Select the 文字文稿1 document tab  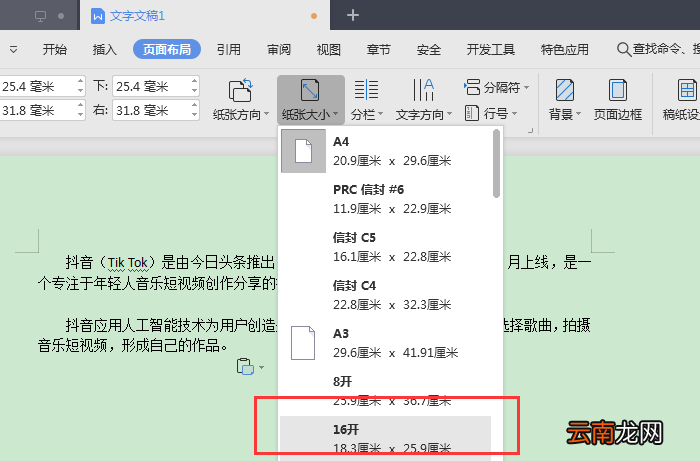tap(205, 16)
